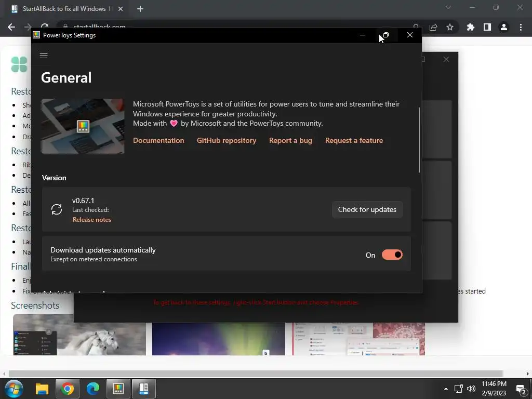Open Chrome extensions puzzle icon

click(470, 27)
